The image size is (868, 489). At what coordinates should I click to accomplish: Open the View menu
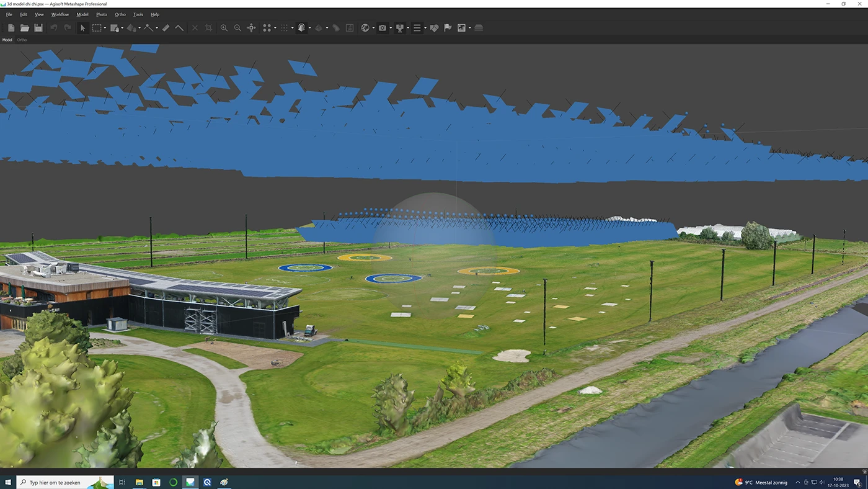39,14
